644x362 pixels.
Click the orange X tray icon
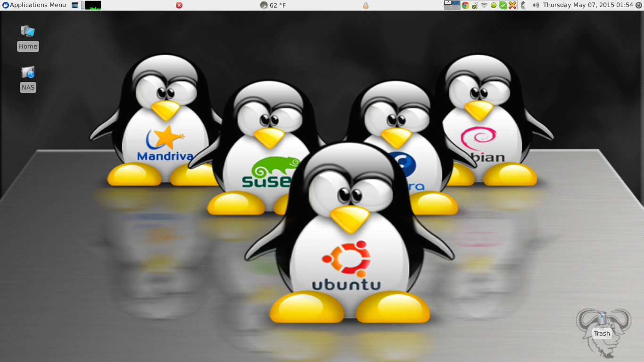tap(512, 5)
